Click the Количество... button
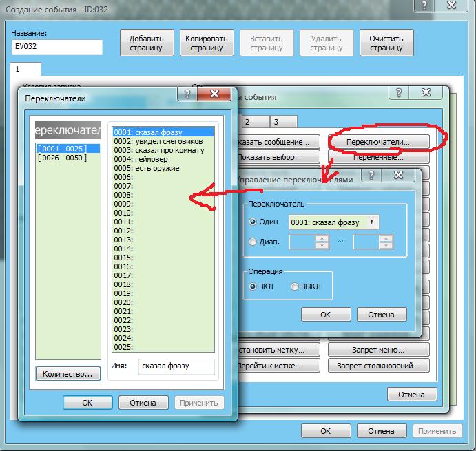Image resolution: width=476 pixels, height=451 pixels. point(68,374)
